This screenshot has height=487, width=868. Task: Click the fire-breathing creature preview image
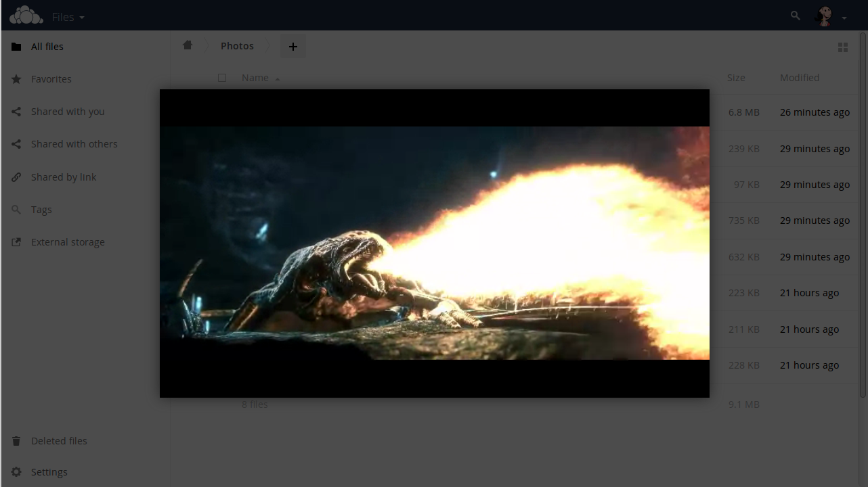tap(434, 243)
